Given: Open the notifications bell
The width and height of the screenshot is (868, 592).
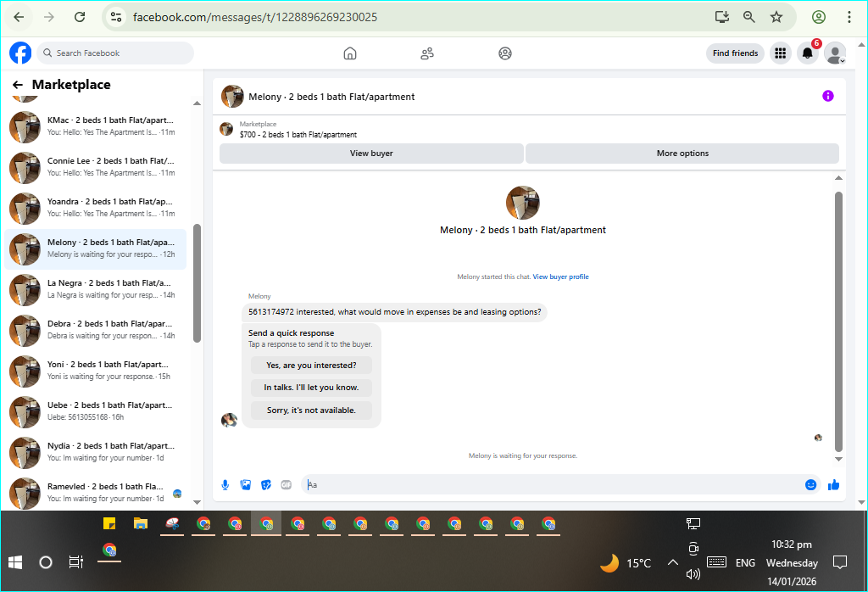Looking at the screenshot, I should 808,53.
